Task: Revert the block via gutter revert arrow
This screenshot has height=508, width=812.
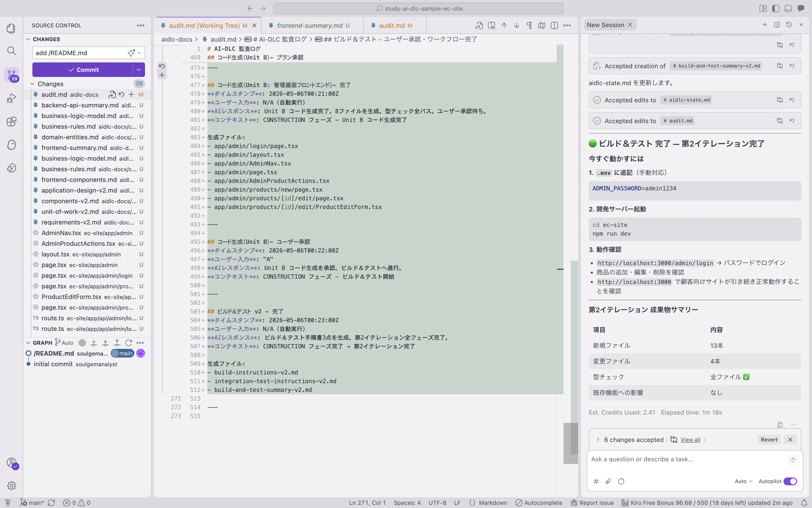Action: tap(162, 66)
